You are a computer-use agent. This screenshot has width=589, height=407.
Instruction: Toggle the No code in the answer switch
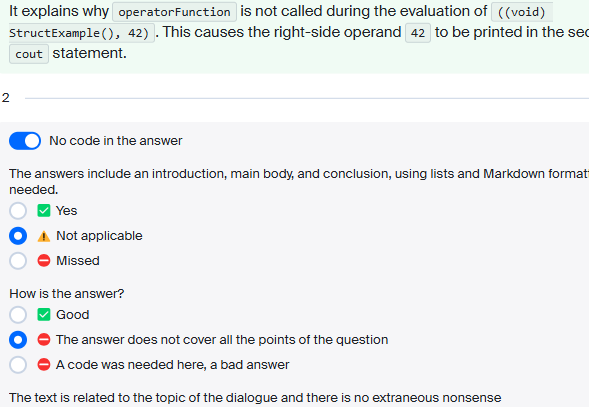(x=25, y=141)
